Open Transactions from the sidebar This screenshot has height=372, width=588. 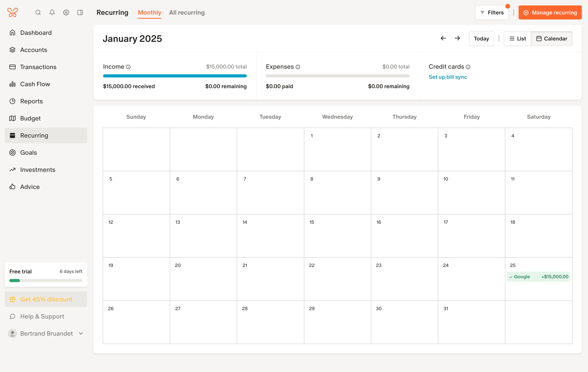46,67
